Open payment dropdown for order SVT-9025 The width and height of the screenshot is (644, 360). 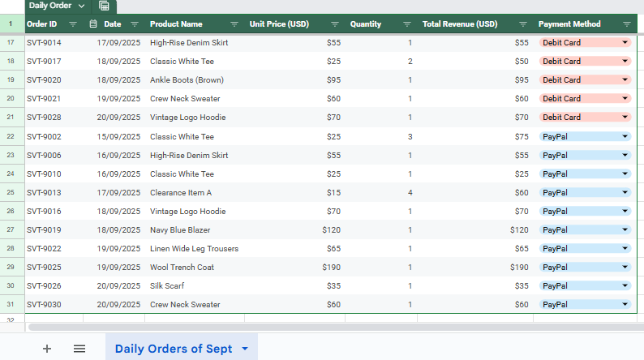[x=625, y=268]
